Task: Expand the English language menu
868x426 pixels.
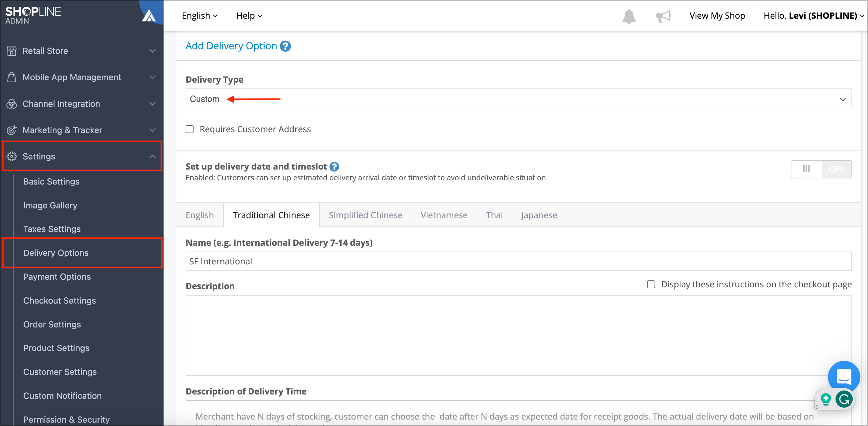Action: click(200, 16)
